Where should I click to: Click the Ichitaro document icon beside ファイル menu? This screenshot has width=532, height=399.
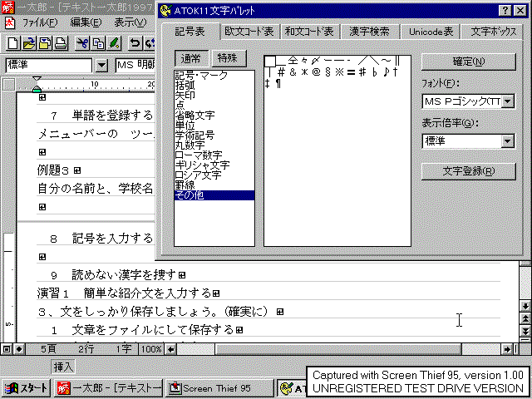(10, 22)
